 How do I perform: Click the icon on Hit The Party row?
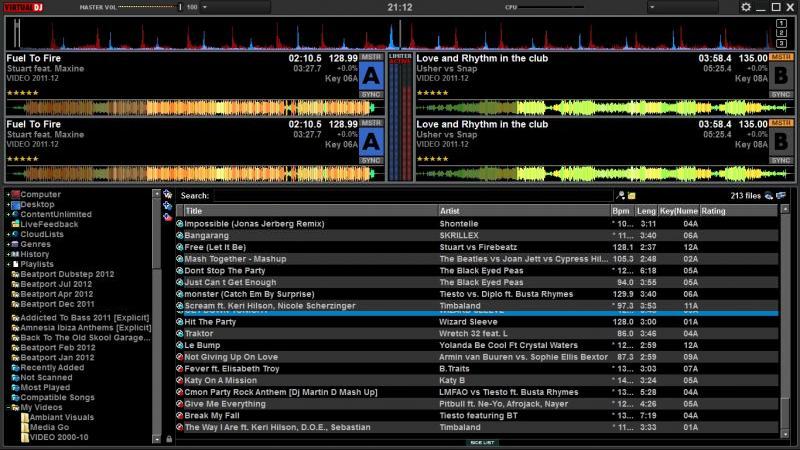click(x=180, y=322)
